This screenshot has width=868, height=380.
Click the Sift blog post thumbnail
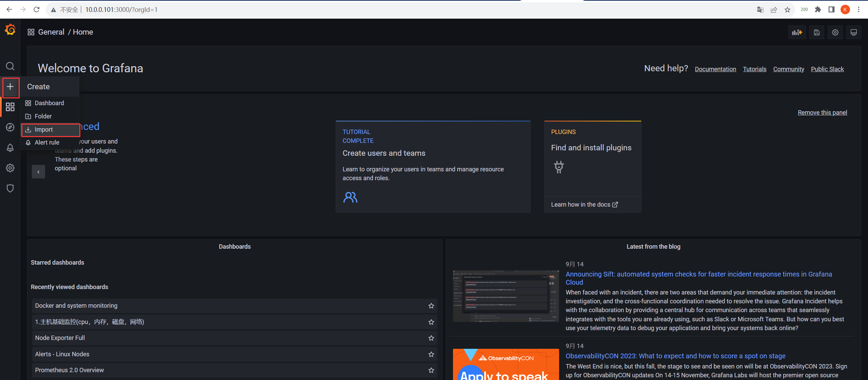(506, 296)
